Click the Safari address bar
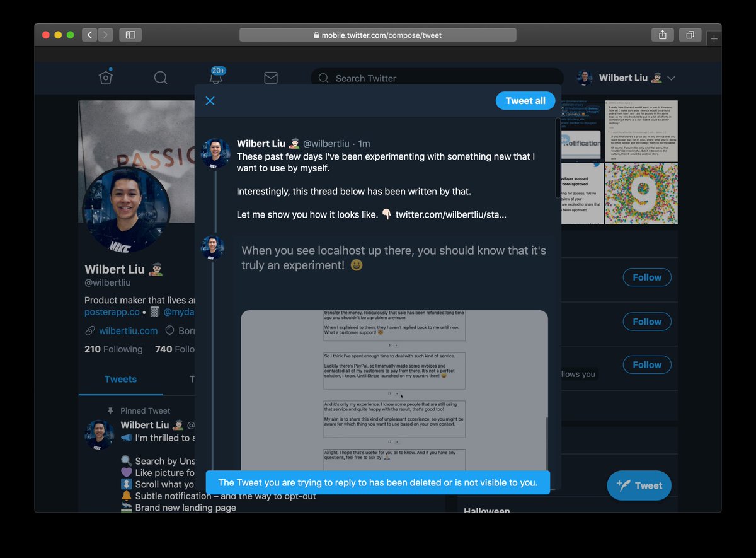Screen dimensions: 756x558 (378, 35)
